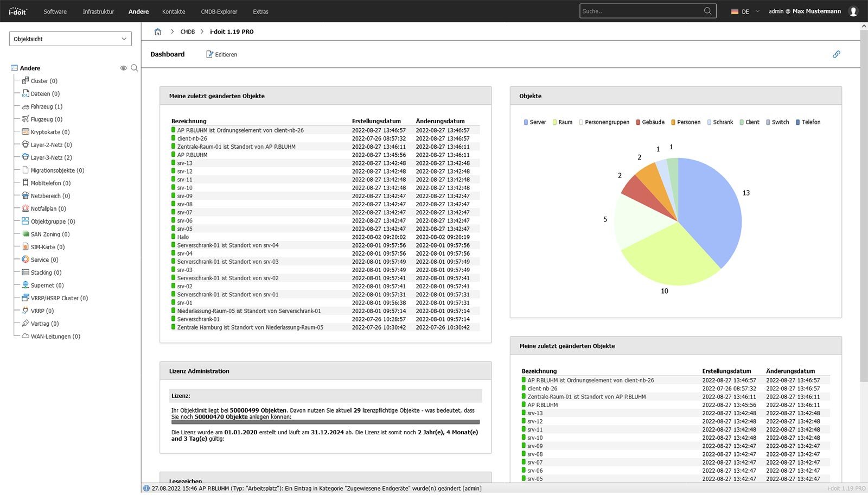The width and height of the screenshot is (868, 500).
Task: Open client-nb-26 in top-left objects list
Action: coord(192,138)
